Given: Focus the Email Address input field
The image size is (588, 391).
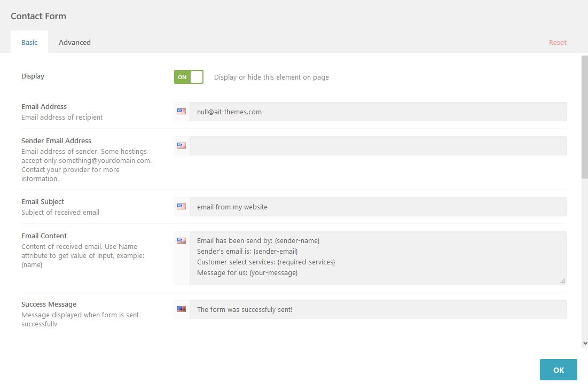Looking at the screenshot, I should tap(378, 112).
